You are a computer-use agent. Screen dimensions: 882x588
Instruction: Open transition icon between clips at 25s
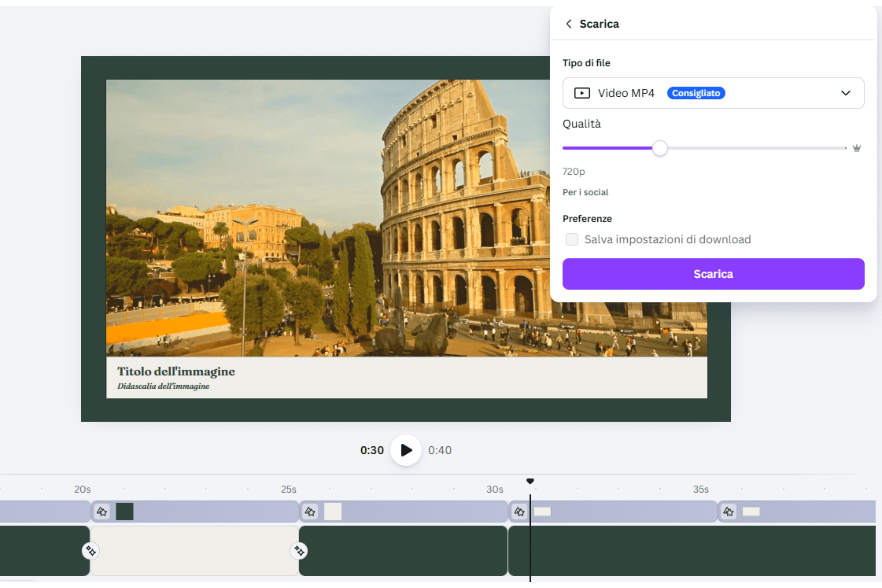pos(299,551)
